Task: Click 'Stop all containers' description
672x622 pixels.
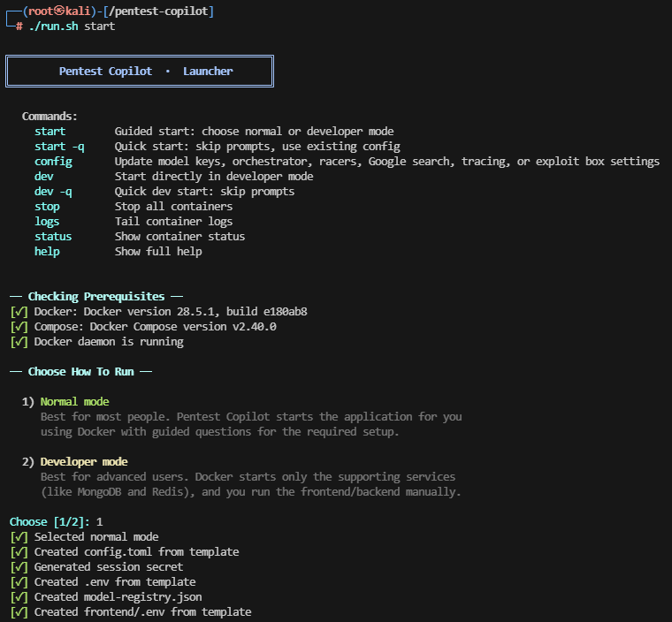Action: click(173, 207)
